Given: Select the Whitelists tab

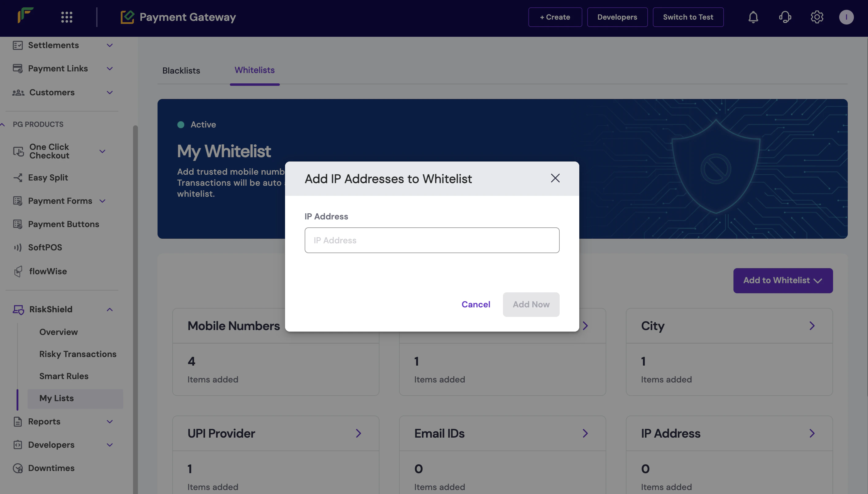Looking at the screenshot, I should (254, 70).
